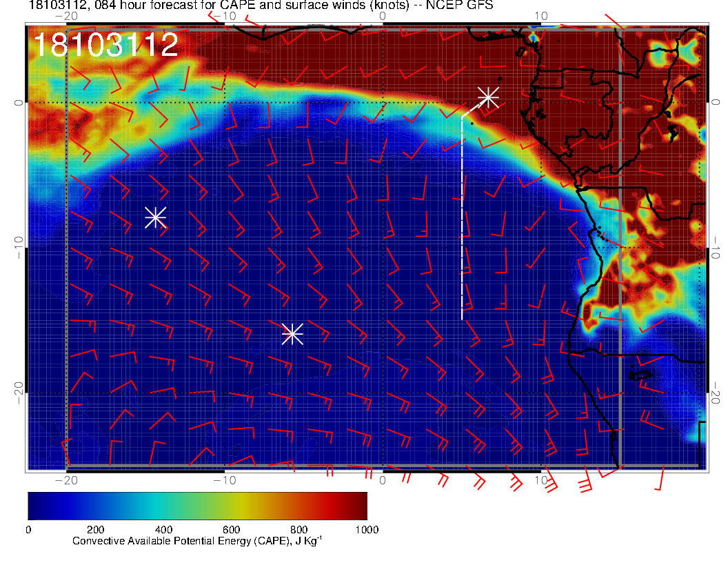The width and height of the screenshot is (728, 563).
Task: Click the '-20' latitude label on the right axis
Action: point(716,393)
